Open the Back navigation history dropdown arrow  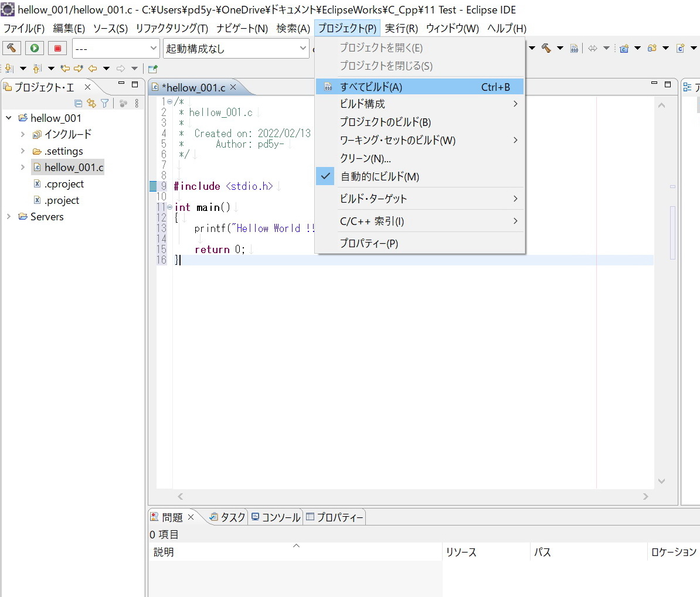[x=106, y=69]
